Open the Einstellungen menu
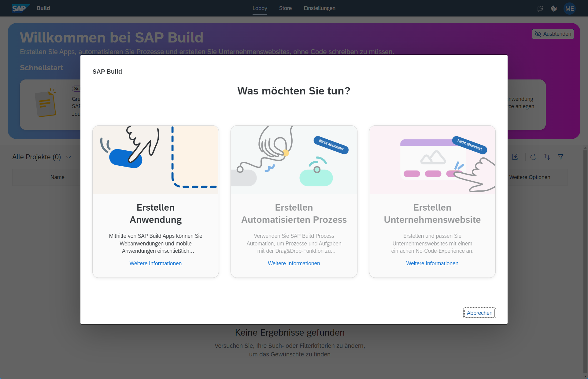 pyautogui.click(x=319, y=8)
